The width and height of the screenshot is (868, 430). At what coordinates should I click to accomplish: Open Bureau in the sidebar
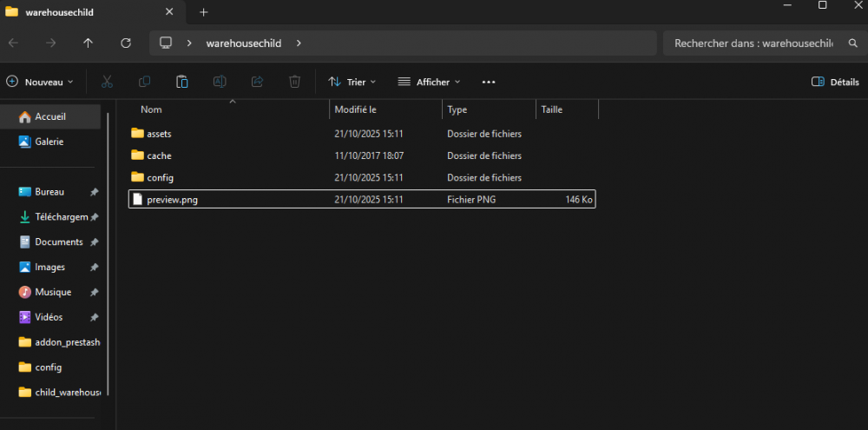(x=50, y=192)
